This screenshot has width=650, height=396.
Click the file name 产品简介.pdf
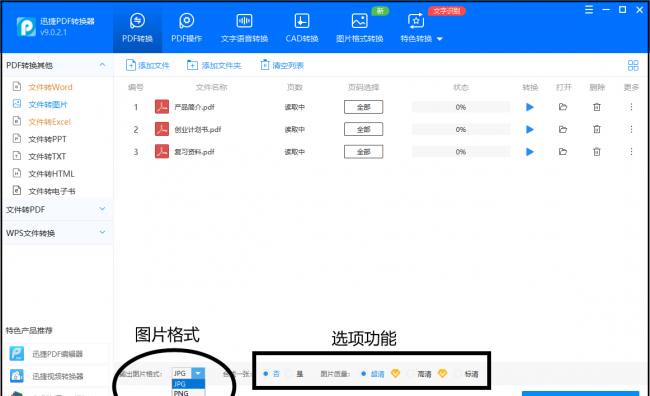(194, 107)
